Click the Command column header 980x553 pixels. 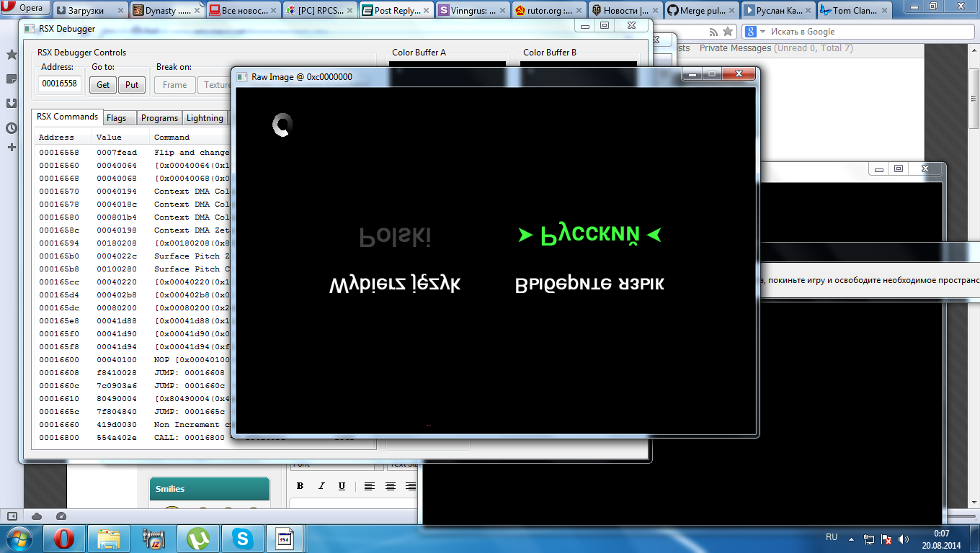191,137
